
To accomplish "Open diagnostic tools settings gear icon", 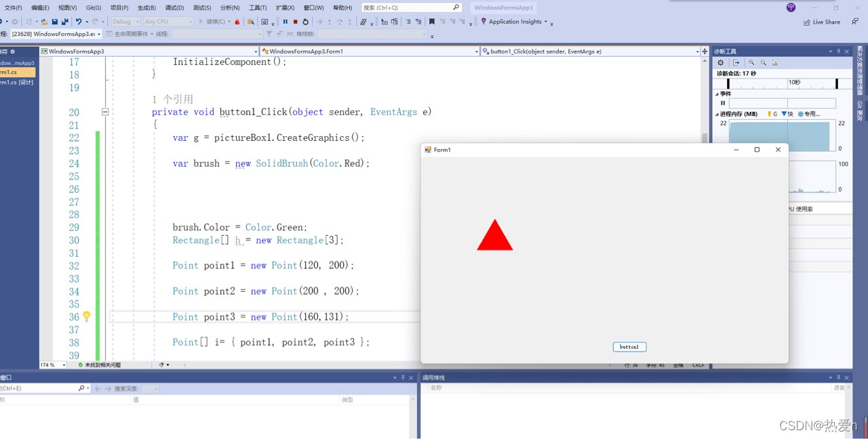I will coord(720,63).
